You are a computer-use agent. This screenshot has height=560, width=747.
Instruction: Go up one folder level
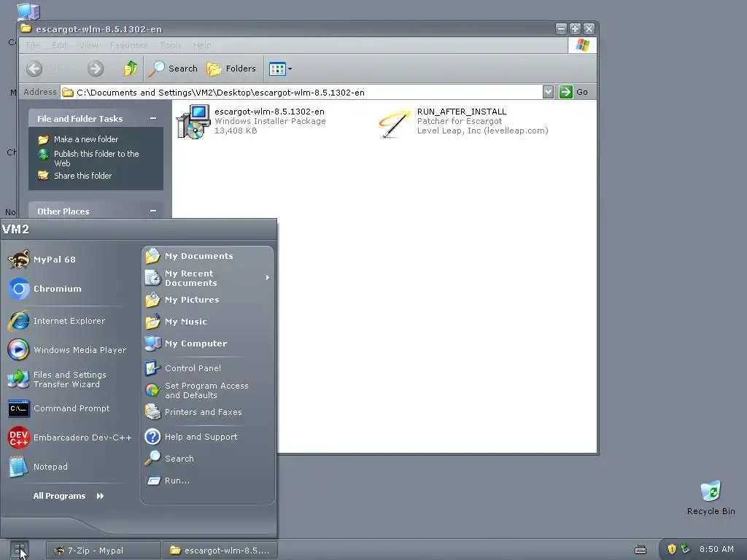tap(130, 69)
